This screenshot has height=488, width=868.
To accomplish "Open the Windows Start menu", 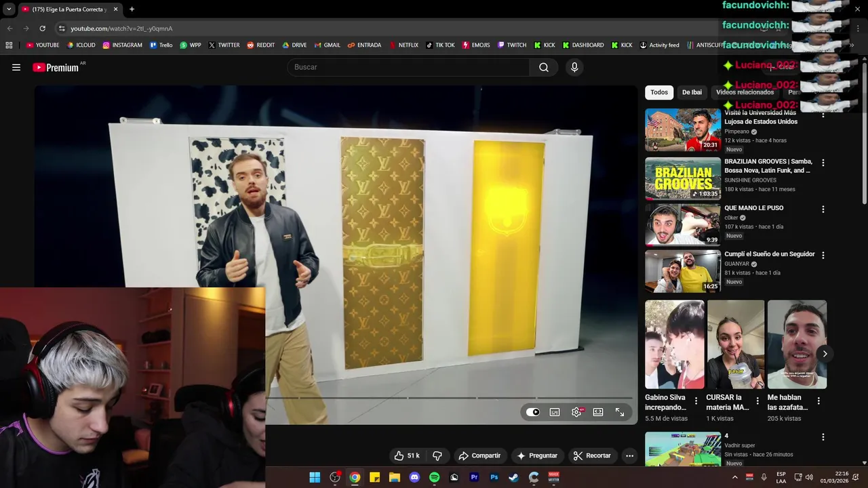I will click(315, 477).
